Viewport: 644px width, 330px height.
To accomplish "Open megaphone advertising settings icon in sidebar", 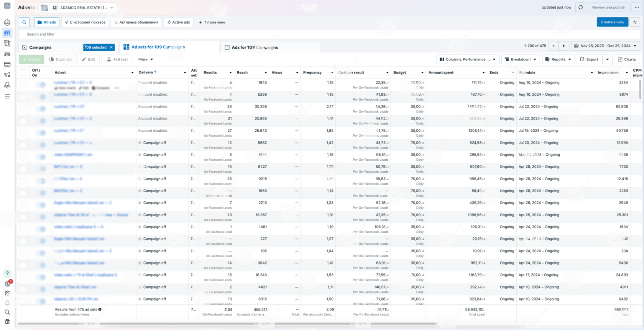I will [x=7, y=75].
